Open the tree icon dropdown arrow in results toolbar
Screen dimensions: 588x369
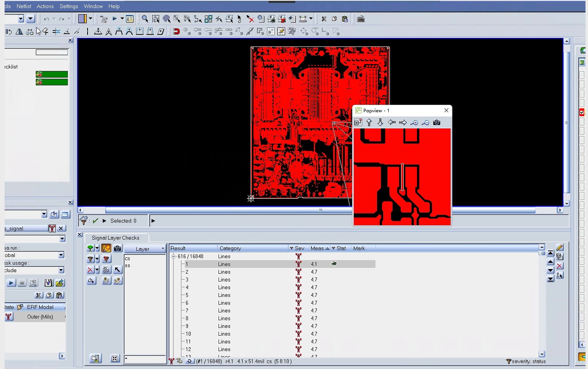click(97, 248)
